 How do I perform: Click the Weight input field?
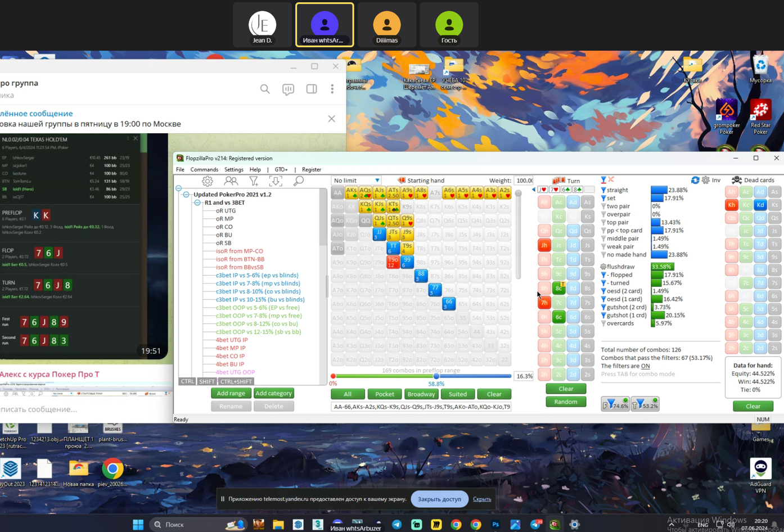(524, 181)
